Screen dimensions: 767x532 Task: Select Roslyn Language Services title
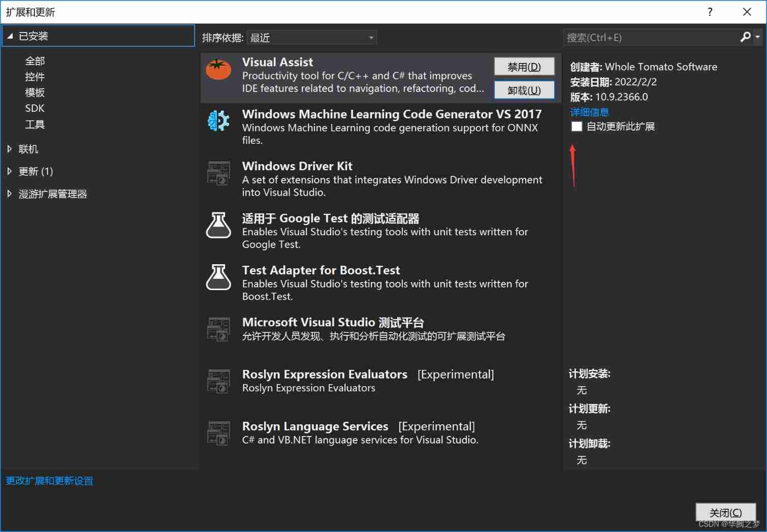pyautogui.click(x=315, y=426)
